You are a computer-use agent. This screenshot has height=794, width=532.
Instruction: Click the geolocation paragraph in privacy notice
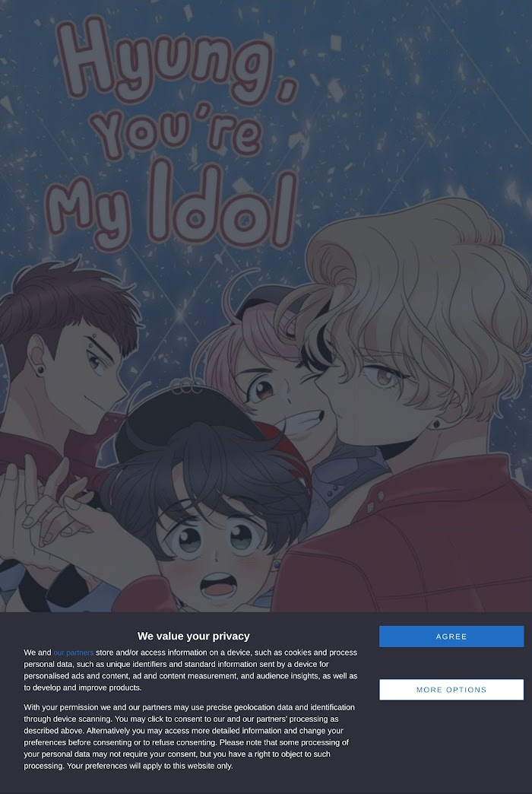(x=190, y=736)
